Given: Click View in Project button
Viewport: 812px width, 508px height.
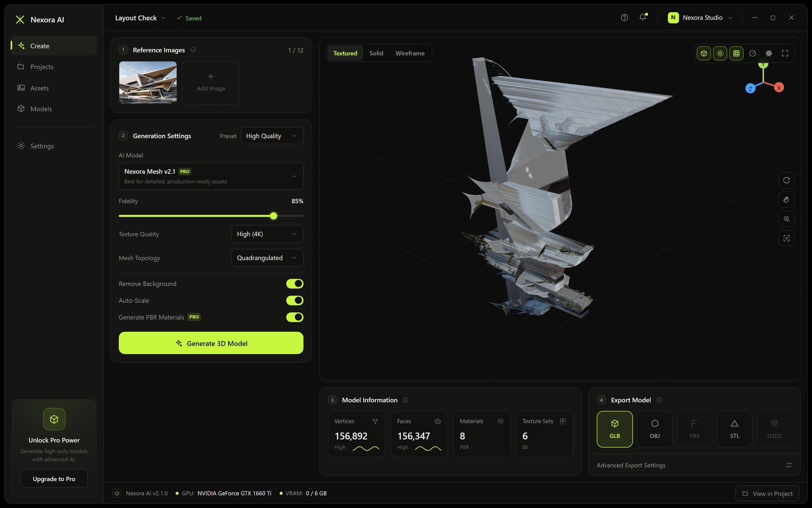Looking at the screenshot, I should click(x=767, y=493).
